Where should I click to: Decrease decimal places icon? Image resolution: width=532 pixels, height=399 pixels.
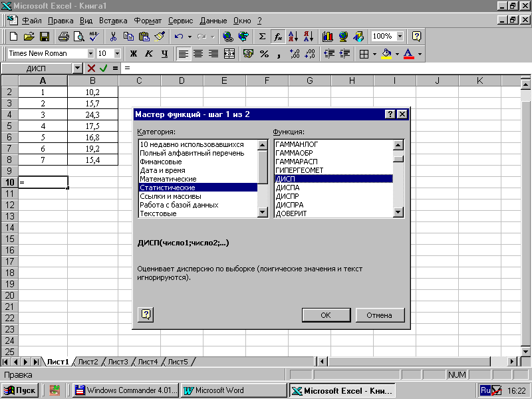[310, 54]
